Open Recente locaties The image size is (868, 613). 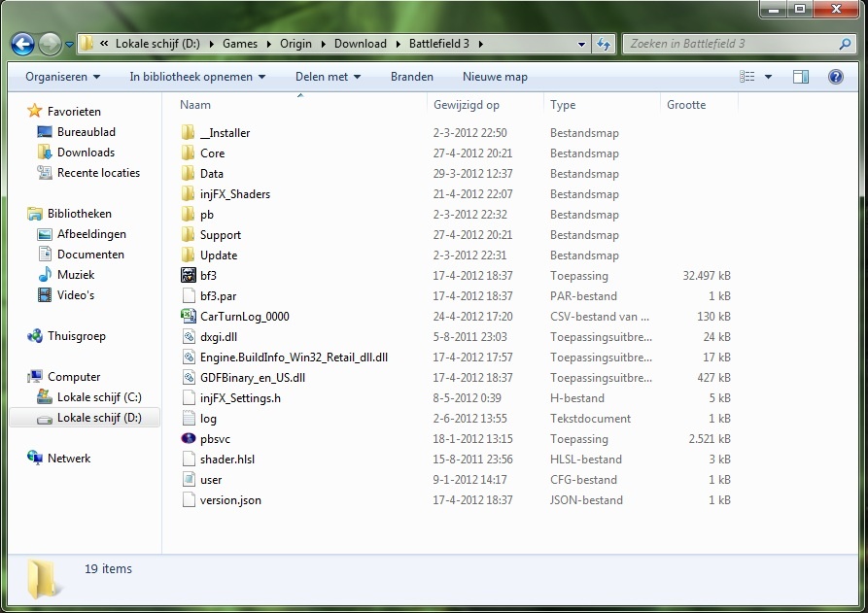click(98, 173)
